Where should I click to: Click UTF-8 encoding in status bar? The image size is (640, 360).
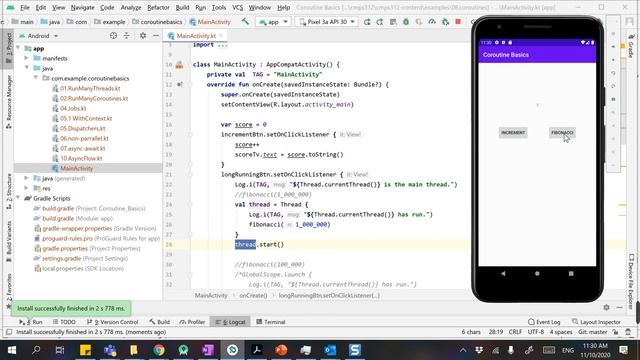click(536, 332)
